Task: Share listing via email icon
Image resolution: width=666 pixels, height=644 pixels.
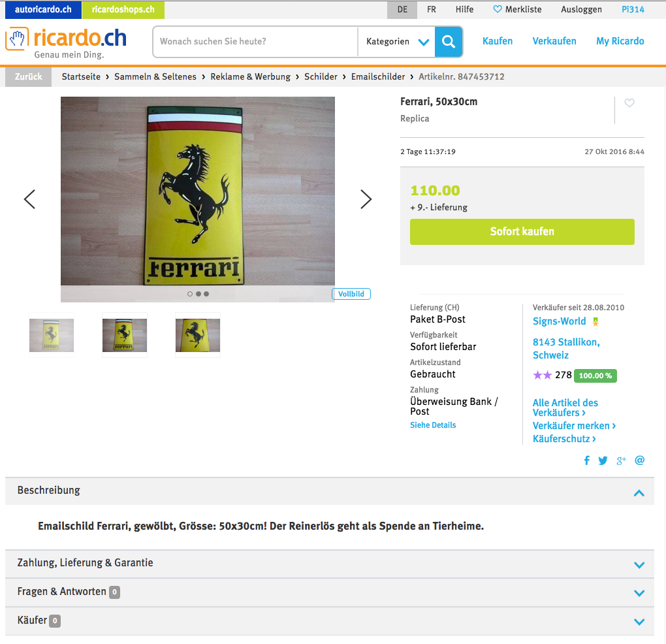Action: tap(640, 460)
